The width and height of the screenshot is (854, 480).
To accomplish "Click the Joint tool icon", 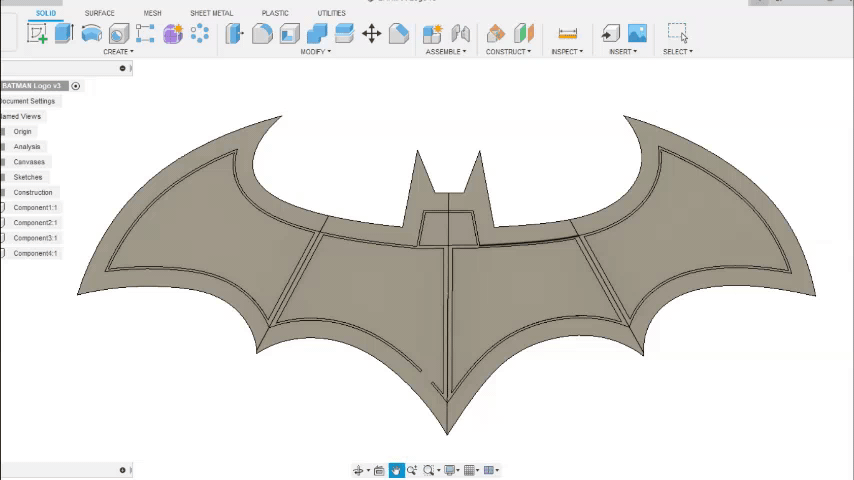I will 460,34.
